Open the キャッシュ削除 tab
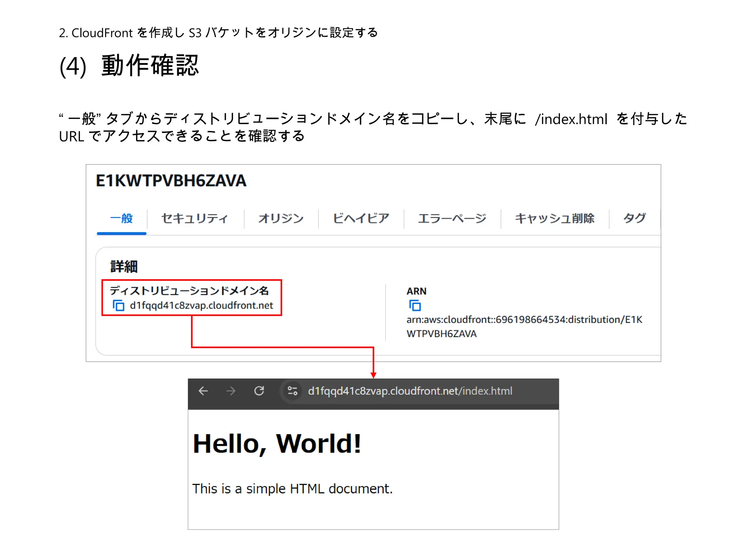The width and height of the screenshot is (747, 560). (x=554, y=218)
